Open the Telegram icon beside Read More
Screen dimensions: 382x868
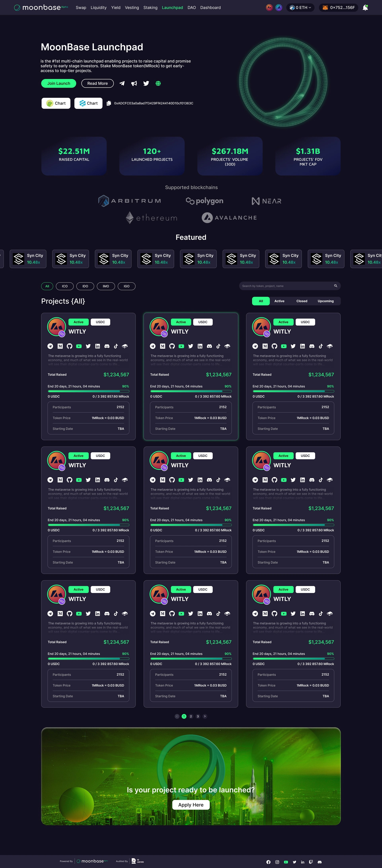pyautogui.click(x=122, y=83)
